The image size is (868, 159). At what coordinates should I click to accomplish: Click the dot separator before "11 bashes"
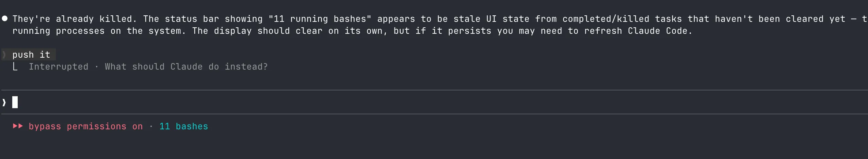point(151,127)
